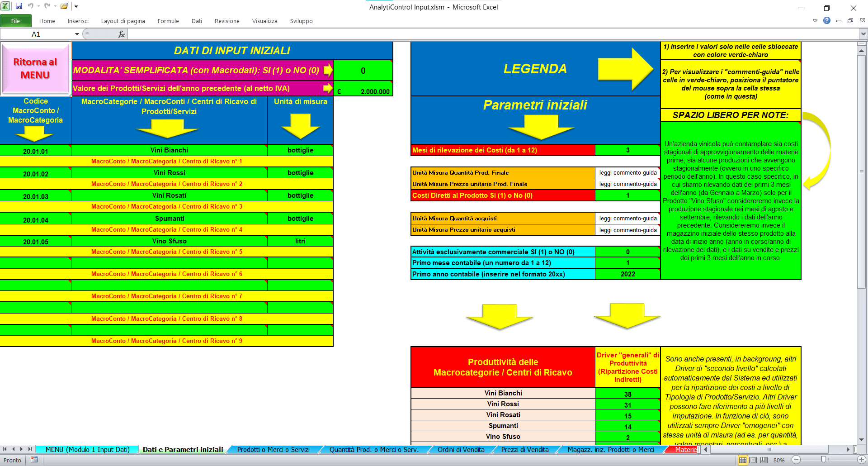868x466 pixels.
Task: Click the Name Box showing A1
Action: (x=36, y=34)
